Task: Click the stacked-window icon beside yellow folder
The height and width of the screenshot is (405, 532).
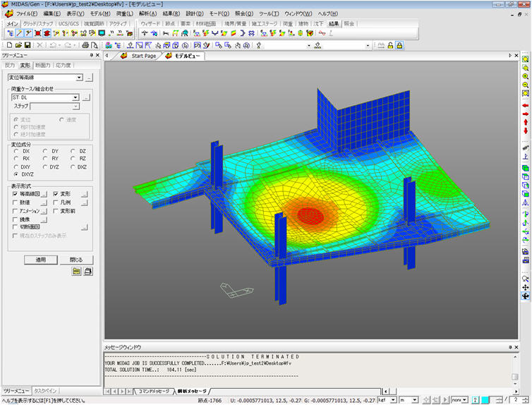Action: (88, 272)
